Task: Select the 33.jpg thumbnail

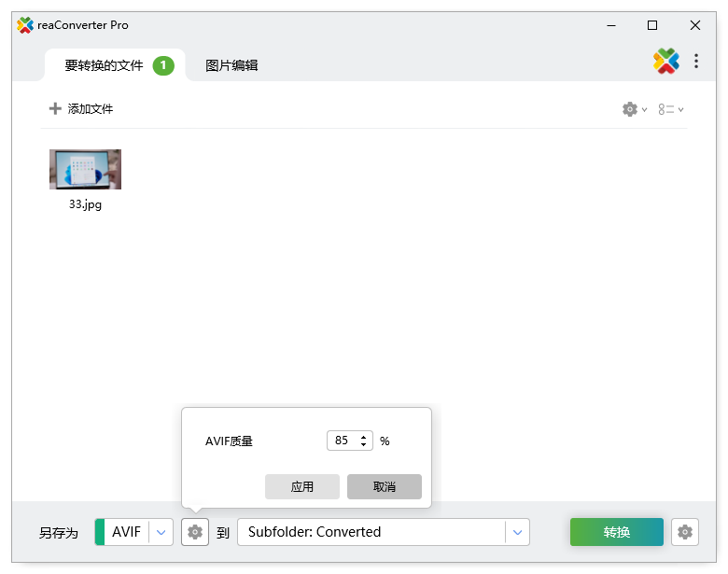Action: (86, 169)
